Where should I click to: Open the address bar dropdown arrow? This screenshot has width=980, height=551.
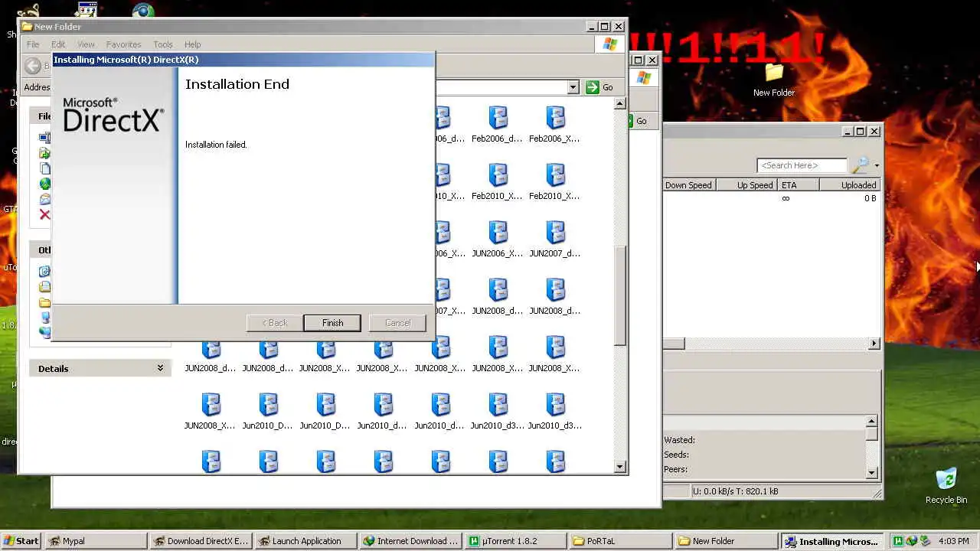tap(573, 87)
